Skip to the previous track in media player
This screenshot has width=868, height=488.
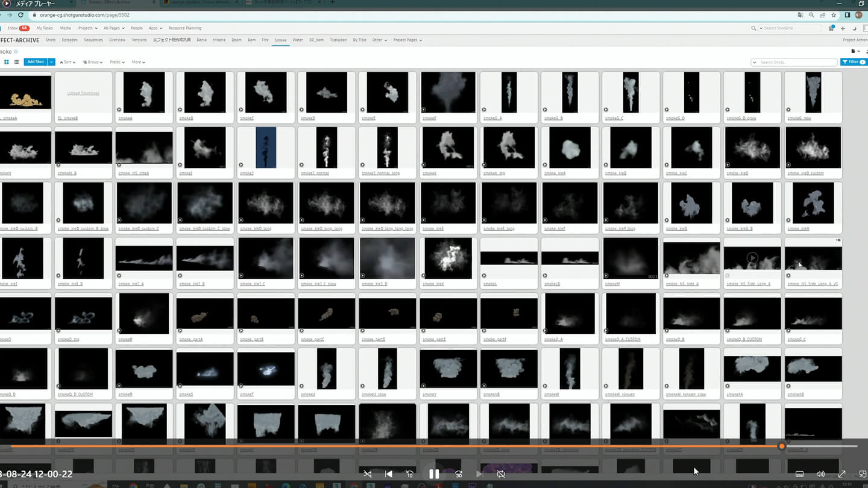tap(389, 474)
